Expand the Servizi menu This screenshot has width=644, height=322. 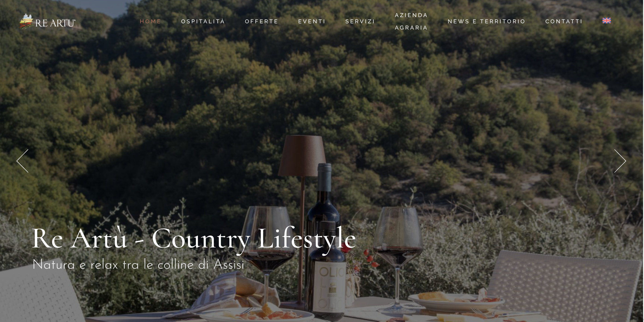click(360, 21)
